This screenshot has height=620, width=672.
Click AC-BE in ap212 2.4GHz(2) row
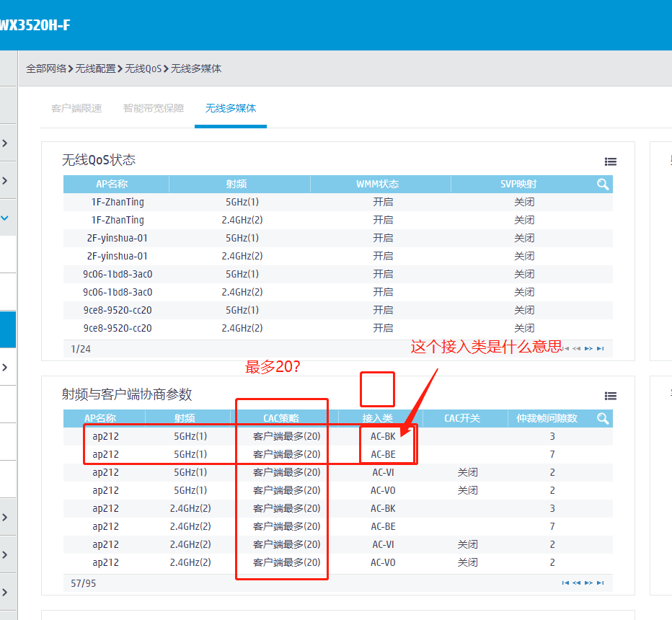[x=383, y=526]
